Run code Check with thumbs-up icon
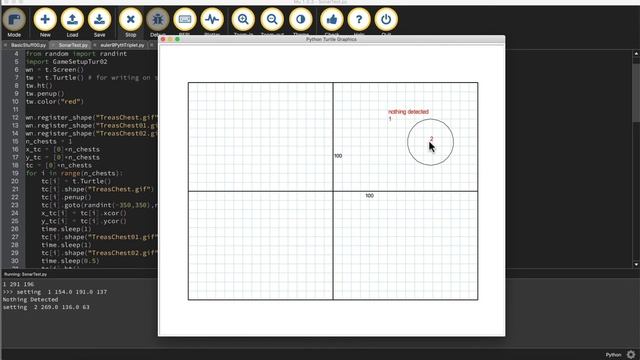 (x=332, y=20)
